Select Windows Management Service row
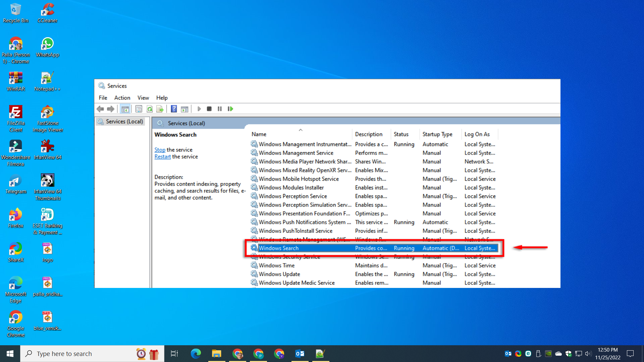This screenshot has width=644, height=362. pos(374,153)
